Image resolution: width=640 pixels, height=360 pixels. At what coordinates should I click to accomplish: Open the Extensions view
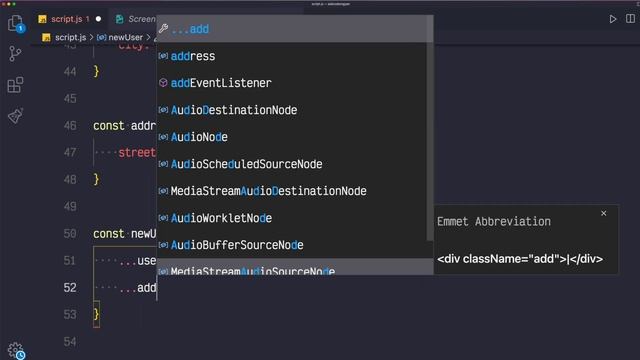[x=15, y=85]
